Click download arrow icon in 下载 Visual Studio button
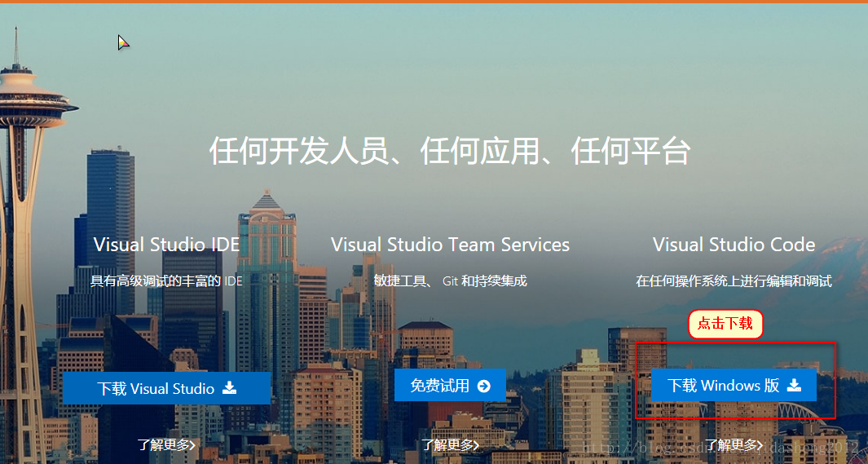 229,387
